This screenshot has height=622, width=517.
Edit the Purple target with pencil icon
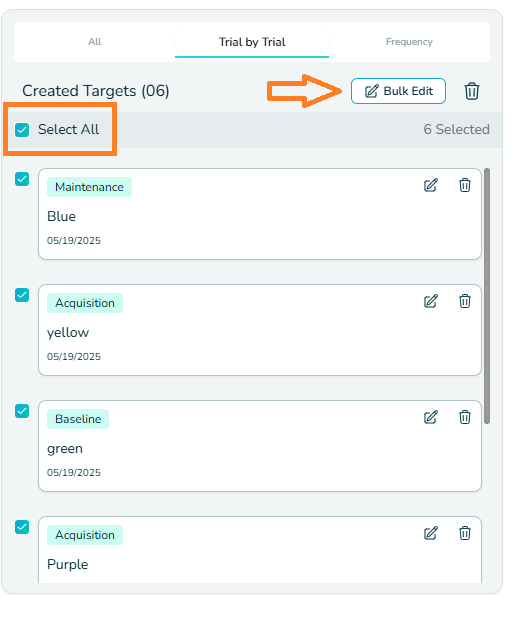click(x=431, y=534)
